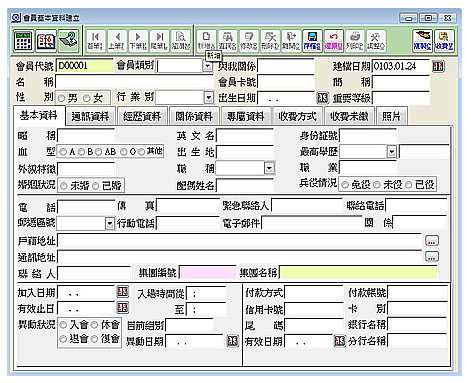Open calendar picker next to 建檔日期
The width and height of the screenshot is (471, 383).
tap(438, 67)
